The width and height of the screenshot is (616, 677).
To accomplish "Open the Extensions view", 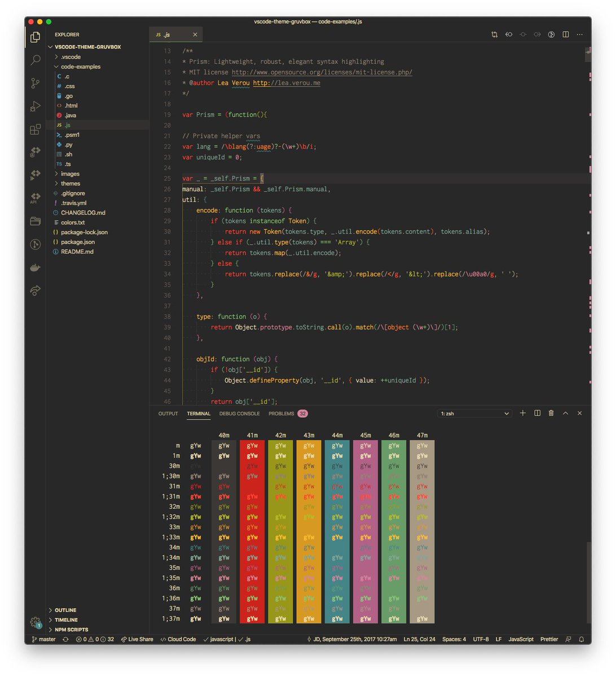I will tap(35, 130).
